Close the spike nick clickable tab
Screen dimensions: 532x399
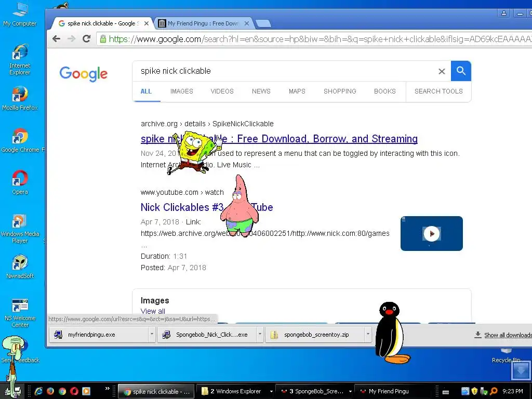click(146, 23)
